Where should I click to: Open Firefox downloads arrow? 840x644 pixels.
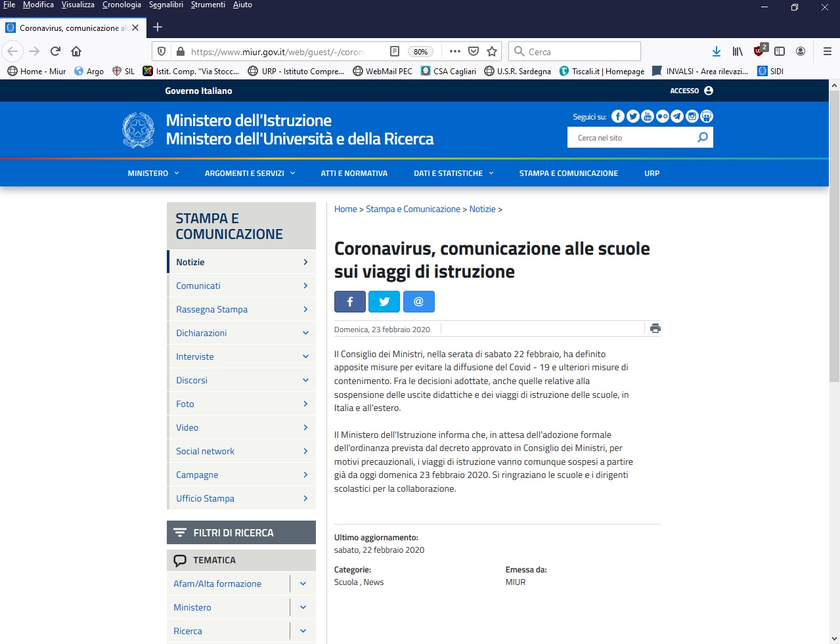tap(717, 51)
